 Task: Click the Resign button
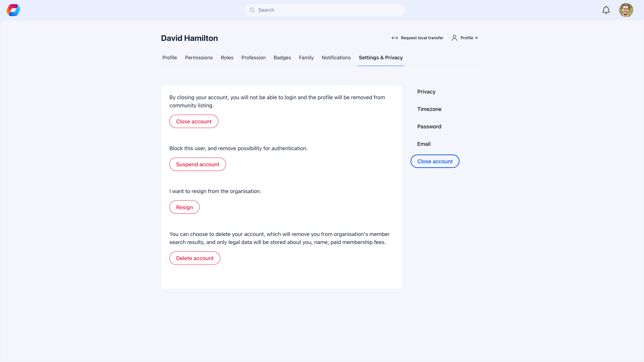(x=184, y=207)
